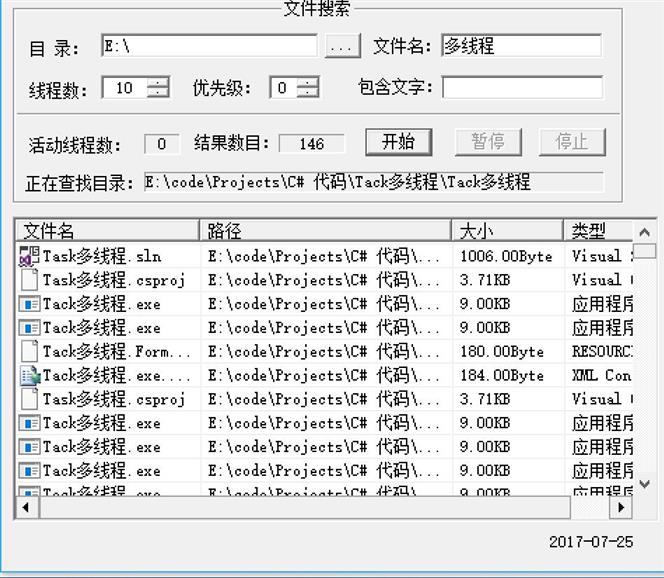
Task: Increase the 线程数 value with the up arrow
Action: (158, 82)
